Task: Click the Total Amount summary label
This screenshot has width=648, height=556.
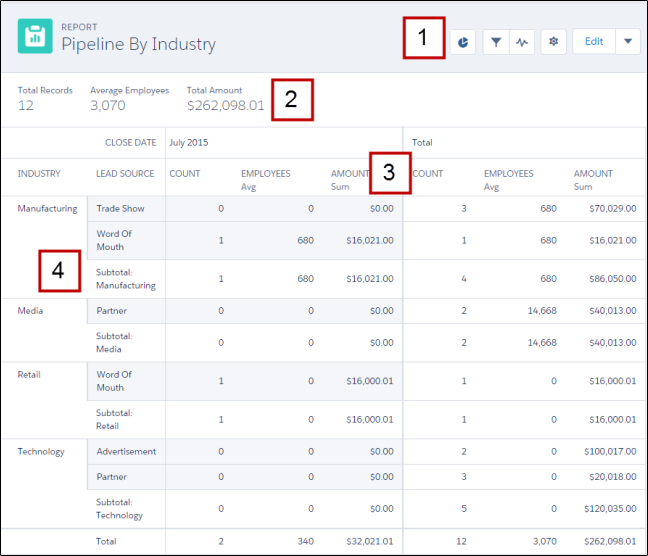Action: (214, 91)
